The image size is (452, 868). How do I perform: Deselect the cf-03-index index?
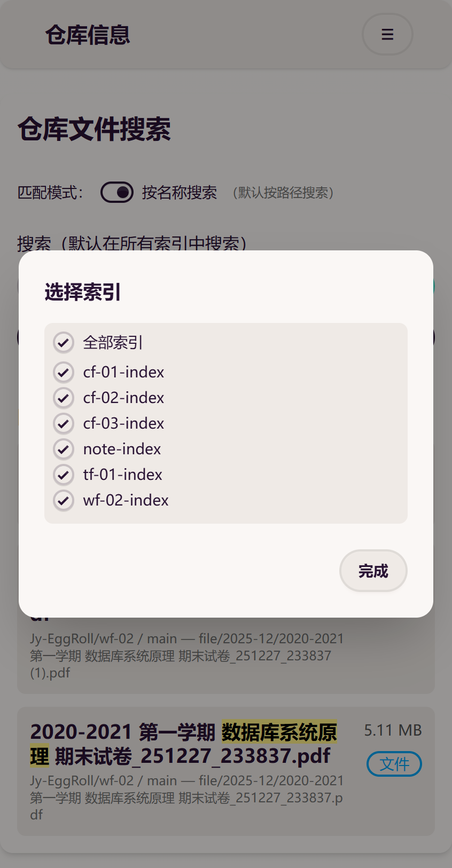pyautogui.click(x=63, y=423)
